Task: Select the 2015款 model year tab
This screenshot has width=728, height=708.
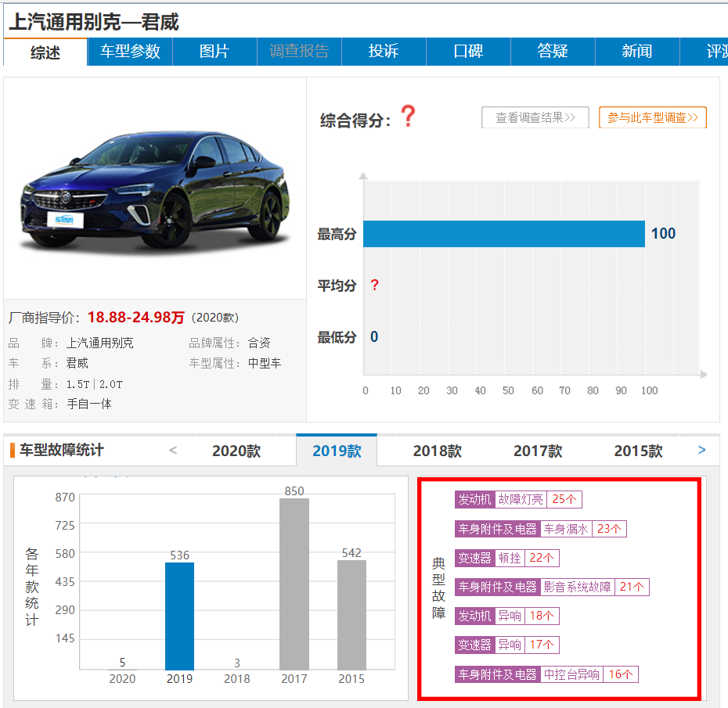Action: pyautogui.click(x=639, y=451)
